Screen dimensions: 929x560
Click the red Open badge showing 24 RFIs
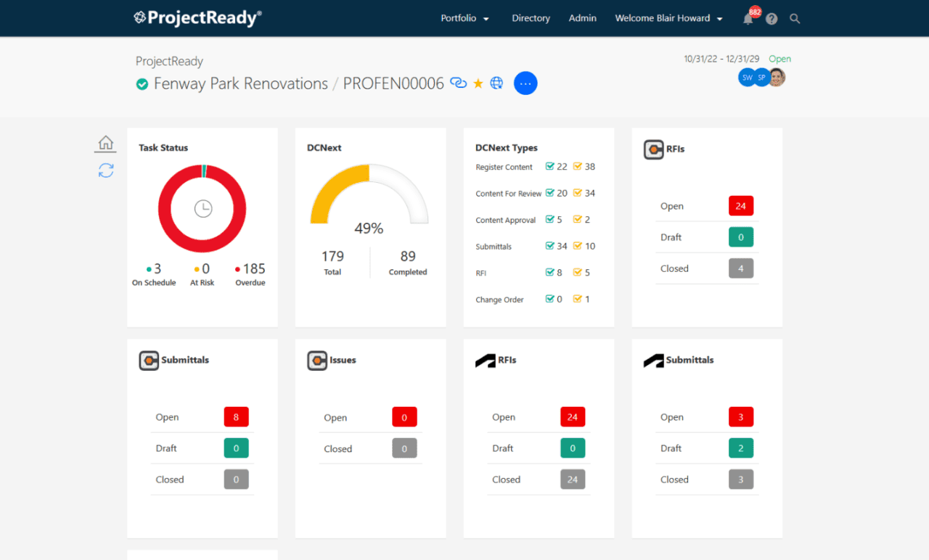(741, 206)
